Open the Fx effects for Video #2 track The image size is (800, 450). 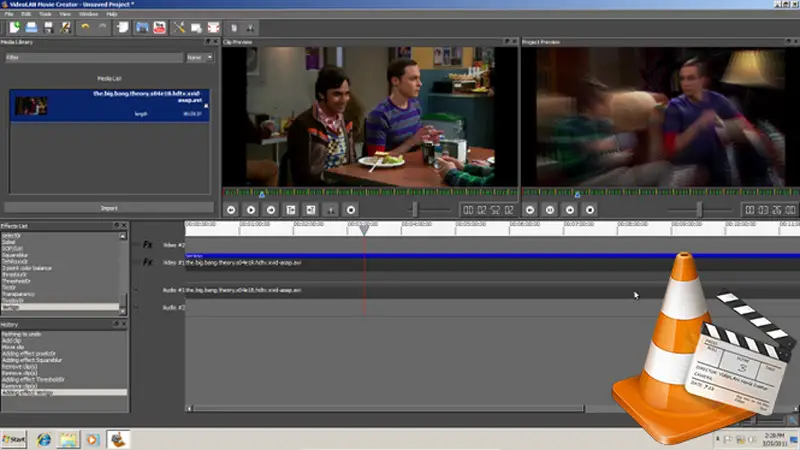[x=147, y=244]
